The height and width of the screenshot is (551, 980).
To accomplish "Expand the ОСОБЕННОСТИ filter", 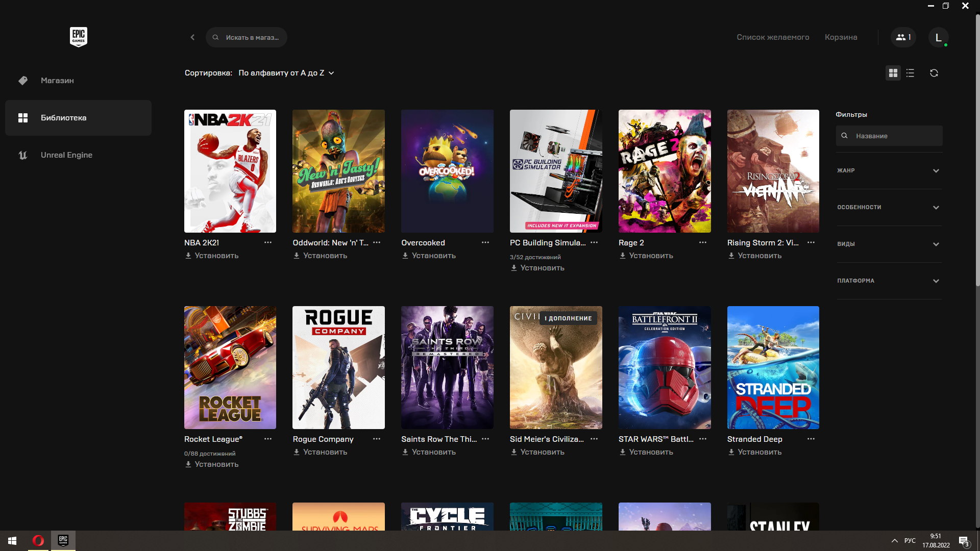I will (x=889, y=207).
